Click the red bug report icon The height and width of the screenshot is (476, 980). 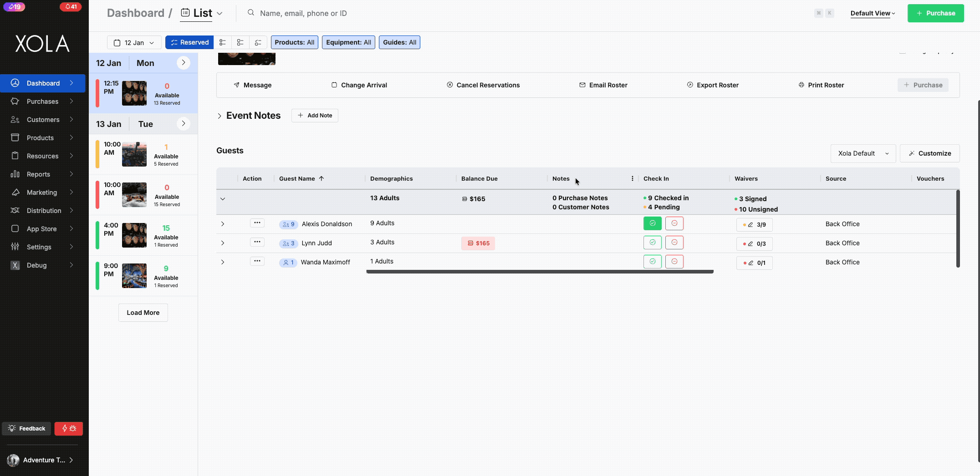click(x=69, y=428)
